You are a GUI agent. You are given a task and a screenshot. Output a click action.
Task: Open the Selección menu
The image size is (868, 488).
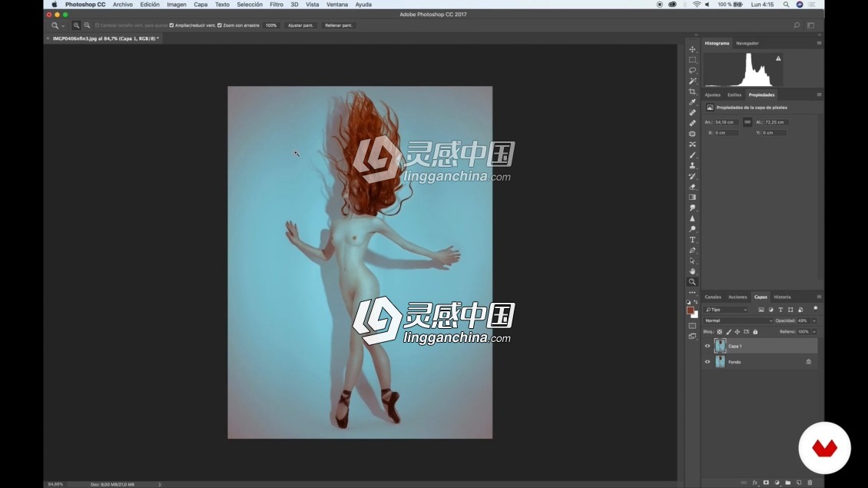click(250, 5)
